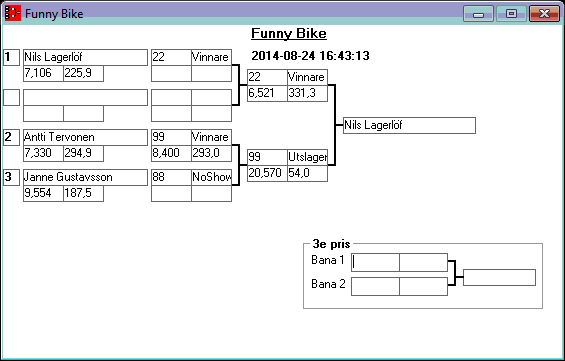Click the 3e pris winner field
Viewport: 565px width, 361px height.
(x=499, y=277)
